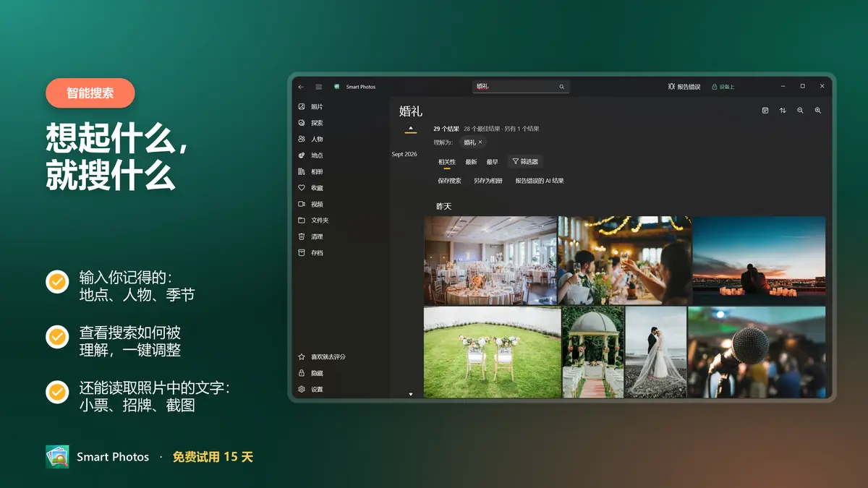Select the 相关性 sort tab
This screenshot has height=488, width=868.
tap(447, 162)
